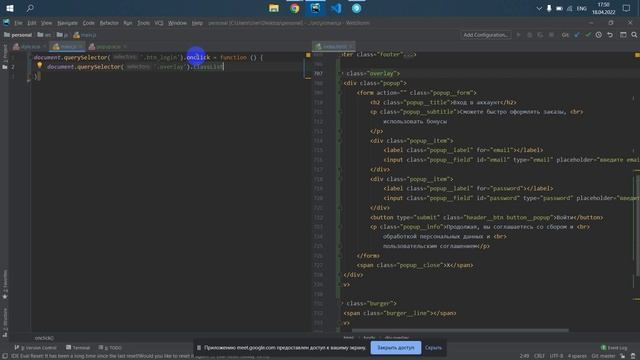The image size is (640, 360).
Task: Open the Favorites sidebar tool button
Action: (x=5, y=284)
